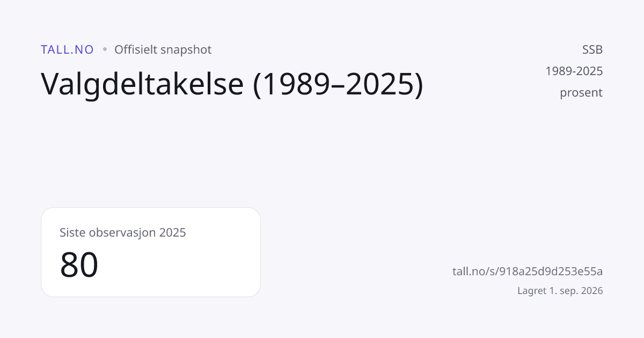Screen dimensions: 644x338
Task: Click the year 2025 in card caption
Action: tap(172, 233)
